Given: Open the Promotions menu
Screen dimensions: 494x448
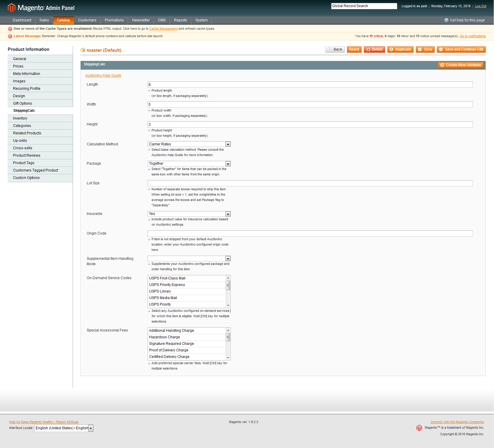Looking at the screenshot, I should click(114, 20).
